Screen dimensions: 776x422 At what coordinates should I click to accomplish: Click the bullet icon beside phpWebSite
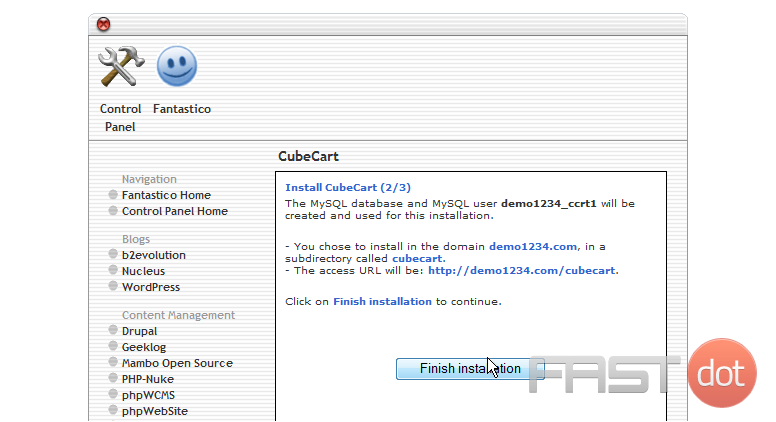point(113,410)
